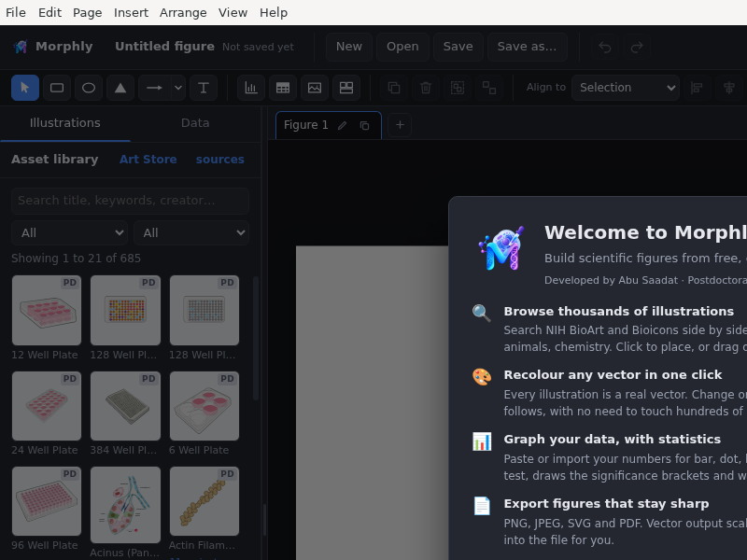Select the 12 Well Plate thumbnail

[47, 310]
